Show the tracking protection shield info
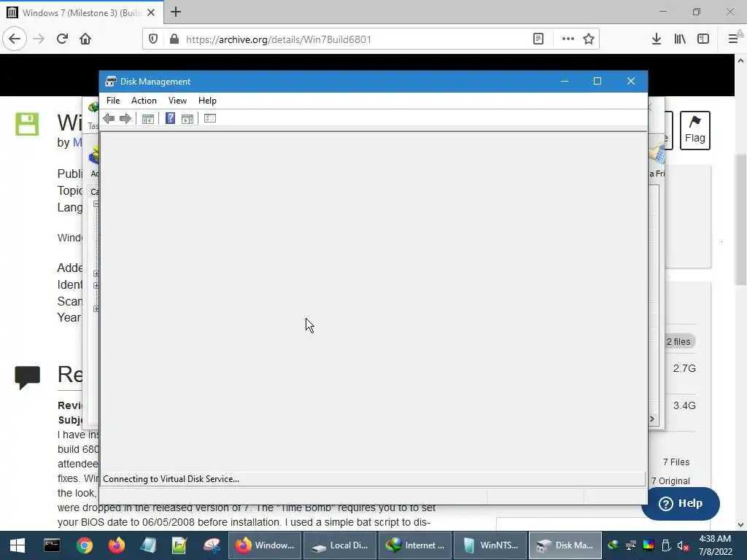The width and height of the screenshot is (747, 560). click(153, 39)
